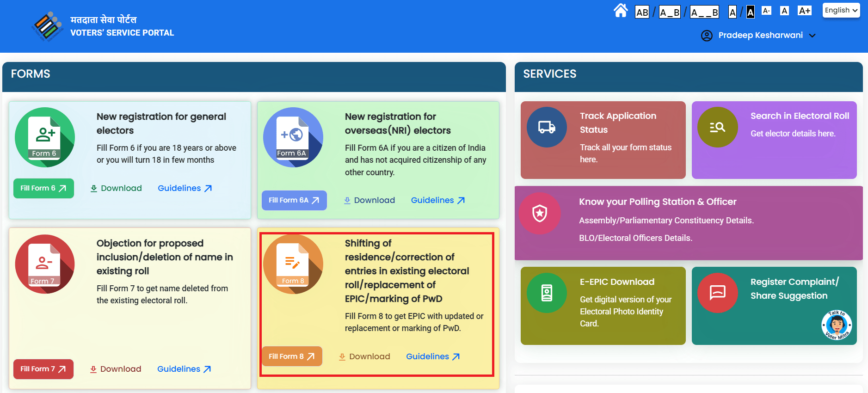
Task: Click the Track Application Status truck icon
Action: [x=547, y=127]
